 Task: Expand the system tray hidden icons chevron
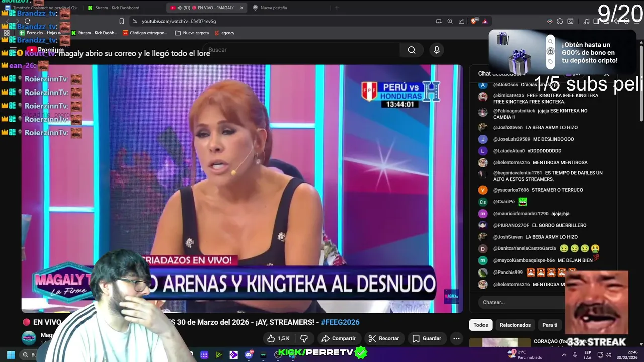tap(563, 355)
